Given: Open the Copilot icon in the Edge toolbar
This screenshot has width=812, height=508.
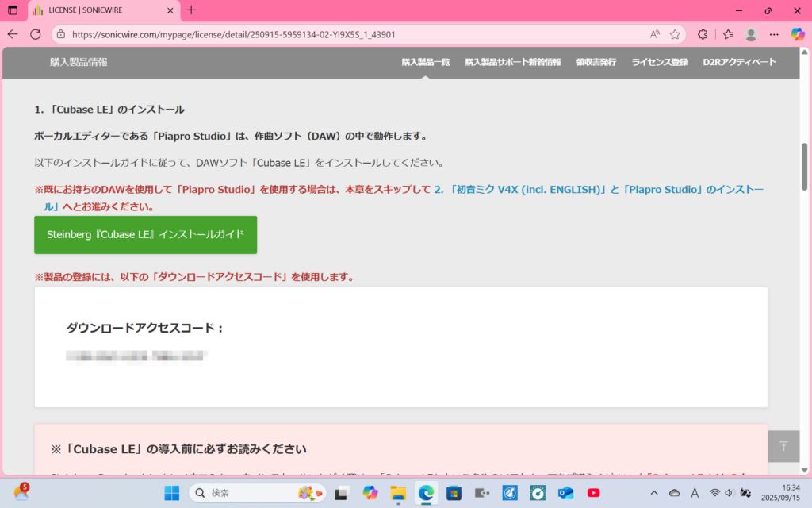Looking at the screenshot, I should tap(798, 34).
